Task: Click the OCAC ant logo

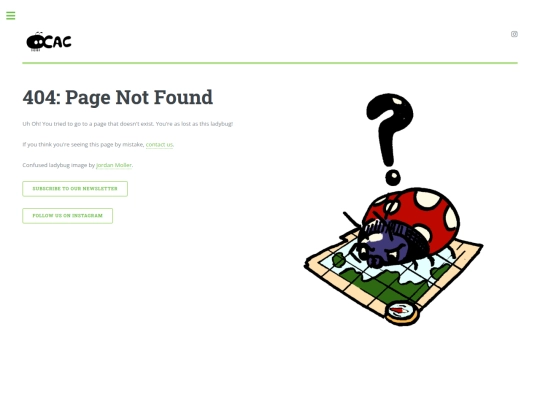Action: [49, 42]
